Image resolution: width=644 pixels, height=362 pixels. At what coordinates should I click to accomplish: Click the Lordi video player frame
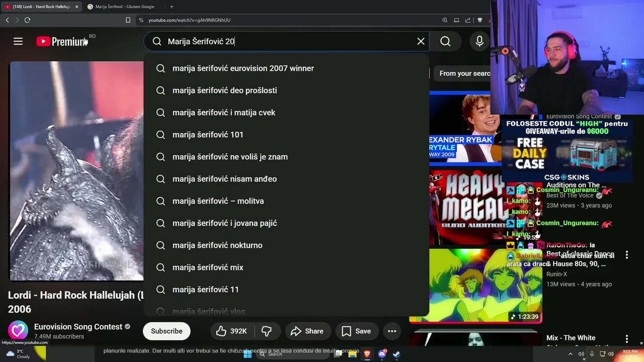click(76, 171)
